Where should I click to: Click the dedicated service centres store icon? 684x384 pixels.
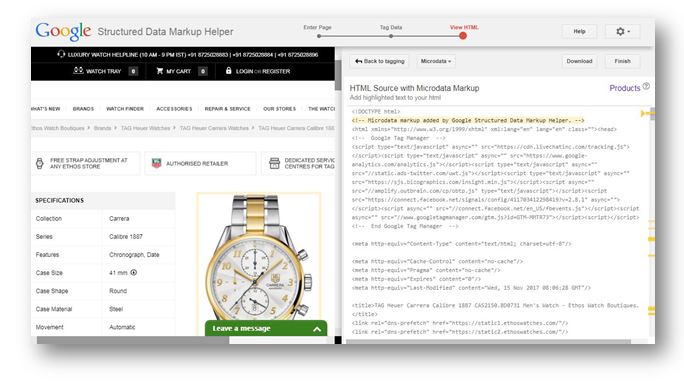point(274,163)
